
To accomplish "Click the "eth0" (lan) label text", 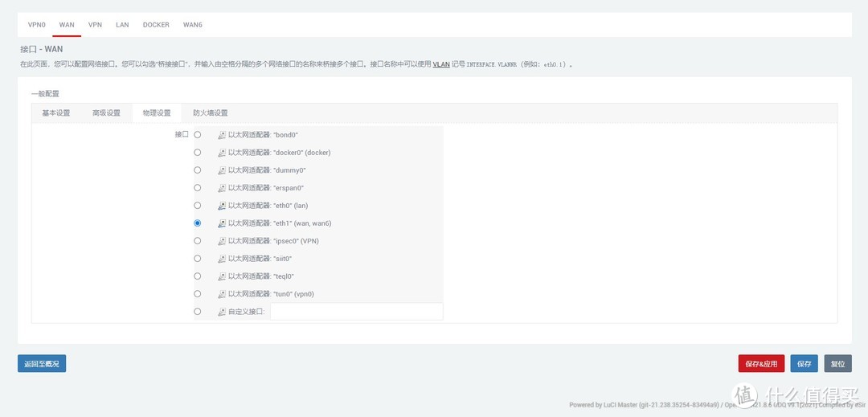I will (x=268, y=206).
